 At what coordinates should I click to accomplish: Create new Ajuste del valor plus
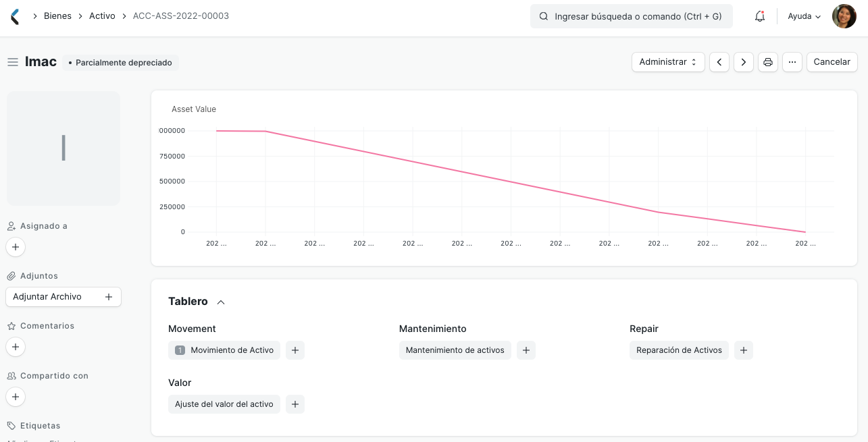pyautogui.click(x=295, y=404)
